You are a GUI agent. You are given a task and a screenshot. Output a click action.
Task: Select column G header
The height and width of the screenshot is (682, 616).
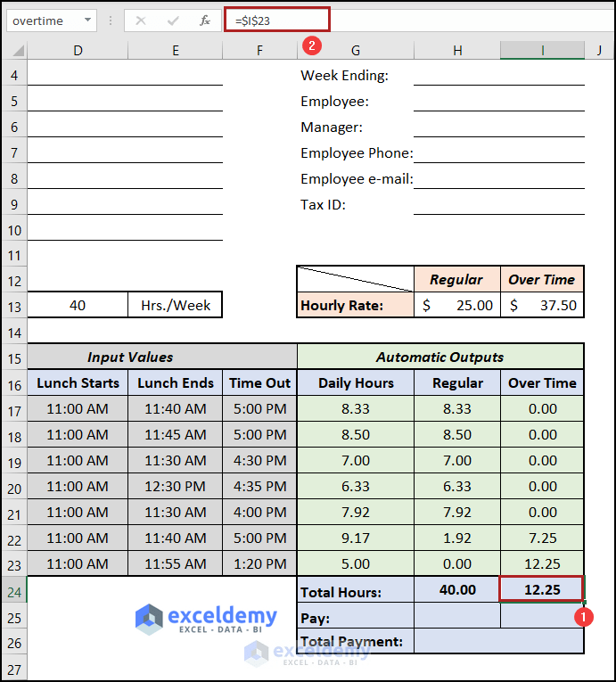356,51
